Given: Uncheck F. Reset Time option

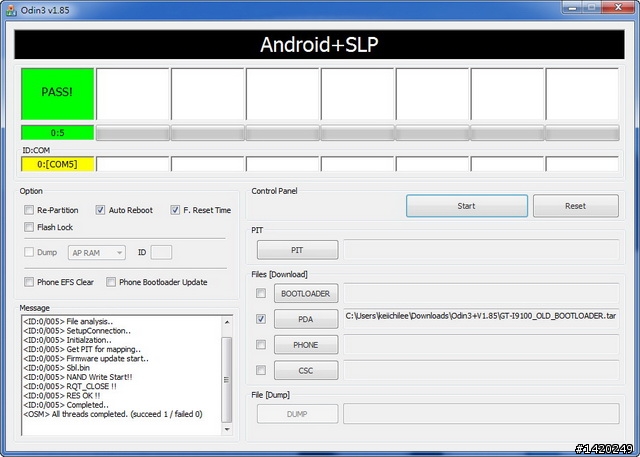Looking at the screenshot, I should pyautogui.click(x=175, y=210).
